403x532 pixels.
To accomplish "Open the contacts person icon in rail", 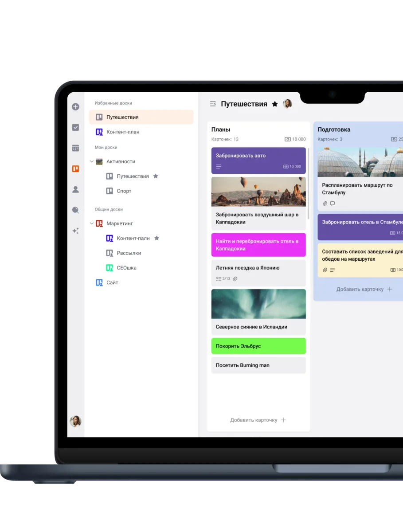I will (x=75, y=189).
